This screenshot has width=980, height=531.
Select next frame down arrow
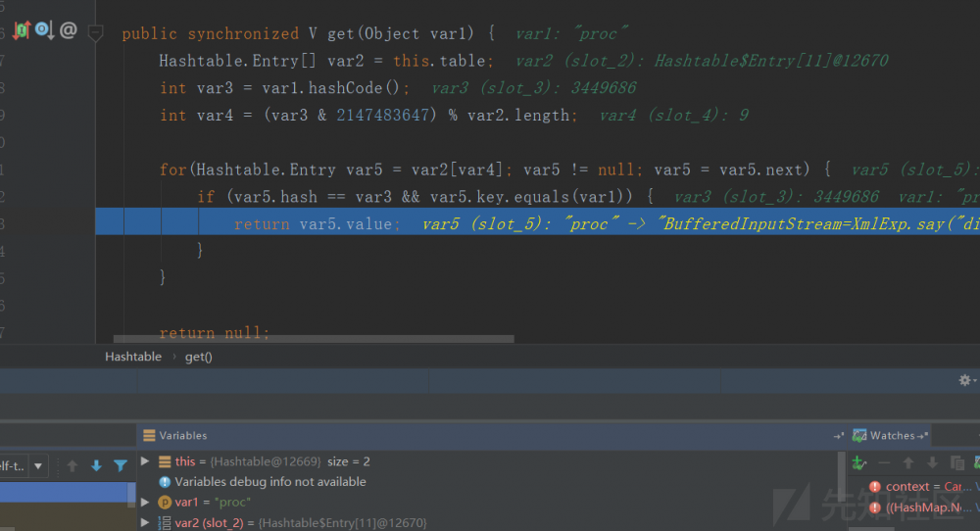(x=96, y=465)
